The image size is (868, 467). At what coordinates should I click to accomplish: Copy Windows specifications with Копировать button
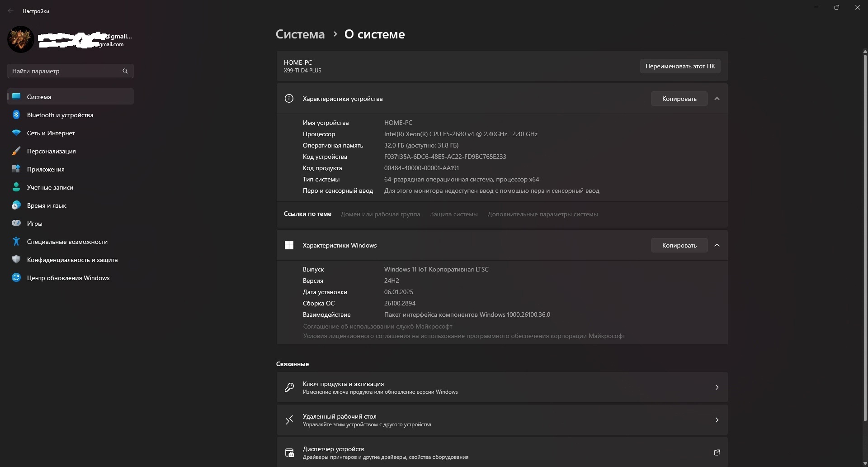[x=679, y=245]
